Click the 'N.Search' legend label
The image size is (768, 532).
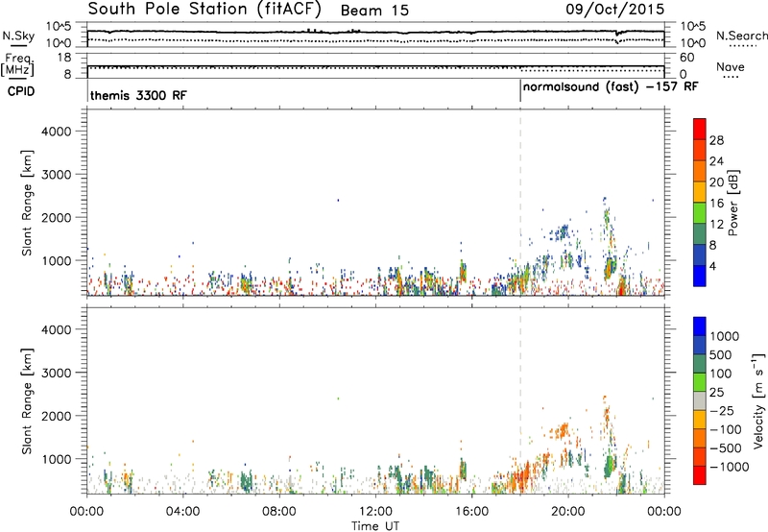pyautogui.click(x=742, y=36)
